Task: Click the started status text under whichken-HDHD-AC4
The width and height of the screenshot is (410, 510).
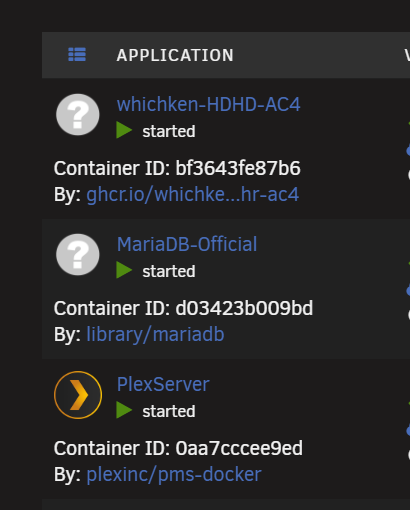Action: 169,131
